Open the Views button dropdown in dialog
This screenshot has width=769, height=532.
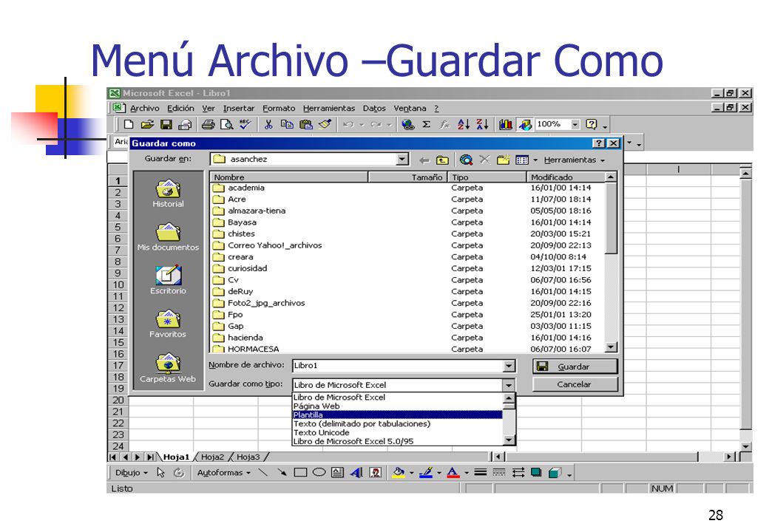pyautogui.click(x=535, y=160)
